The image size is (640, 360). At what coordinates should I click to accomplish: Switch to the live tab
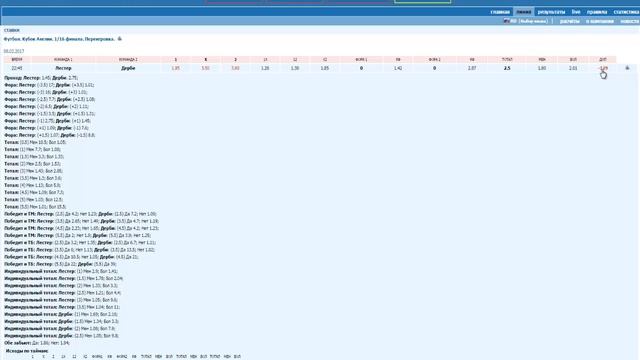(576, 12)
